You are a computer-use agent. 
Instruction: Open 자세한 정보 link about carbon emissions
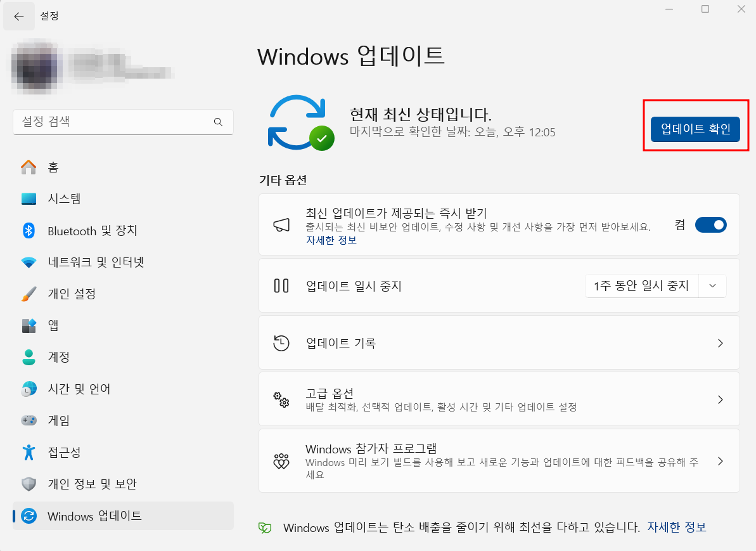[676, 527]
